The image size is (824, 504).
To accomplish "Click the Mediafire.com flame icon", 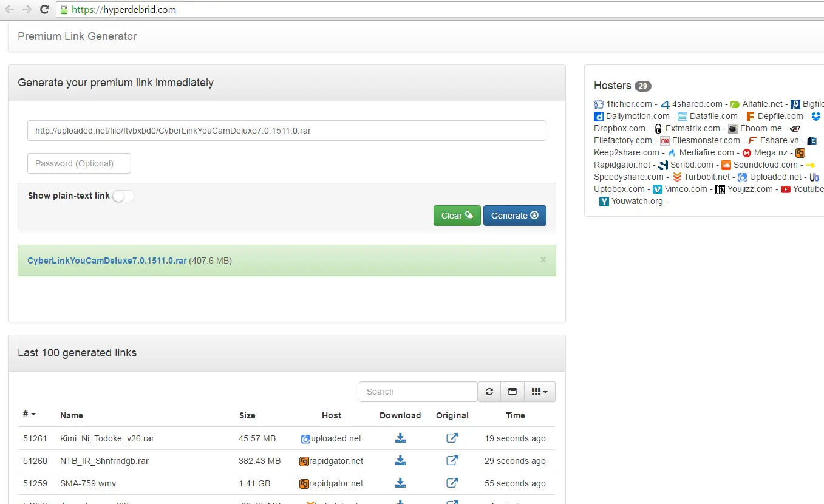I will tap(672, 153).
